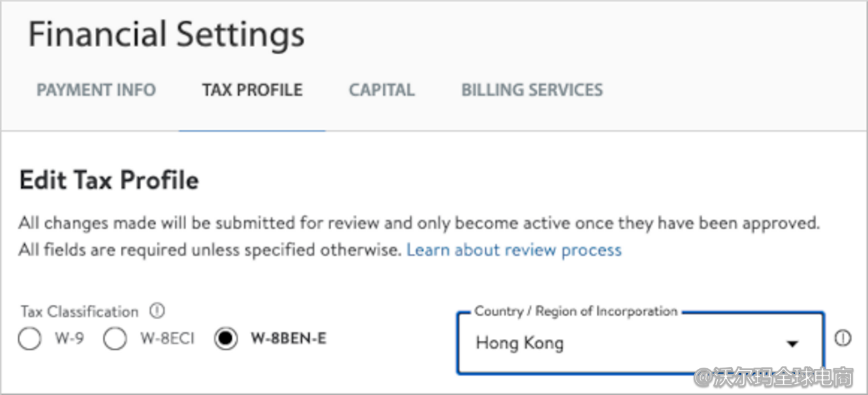Follow the Learn about review process link
Image resolution: width=868 pixels, height=395 pixels.
(x=513, y=249)
